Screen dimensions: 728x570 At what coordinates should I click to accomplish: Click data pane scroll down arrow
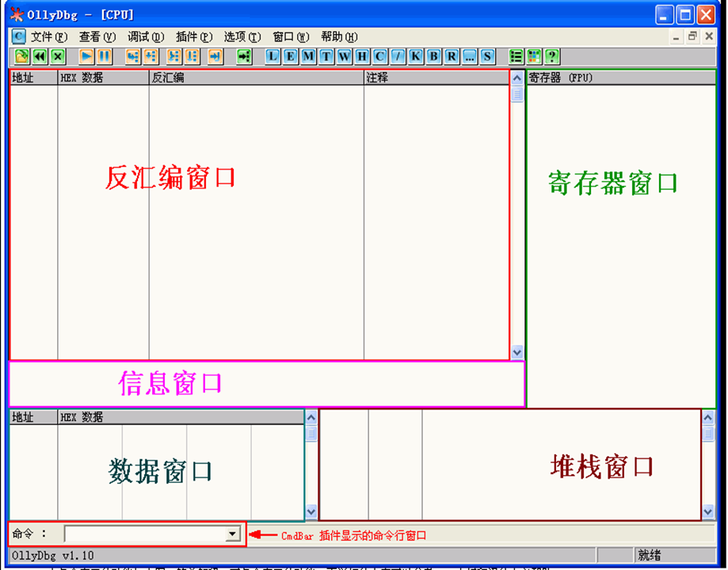click(311, 512)
